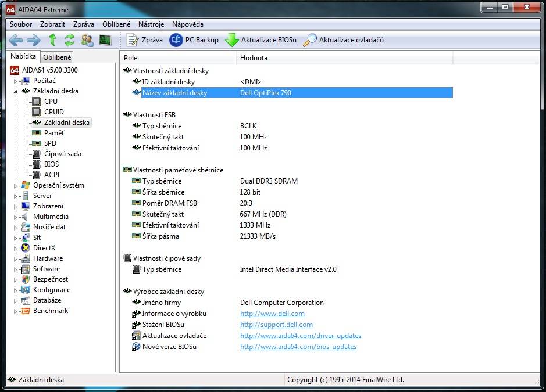Viewport: 546px width, 392px height.
Task: Open the http://www.dell.com link
Action: (272, 314)
